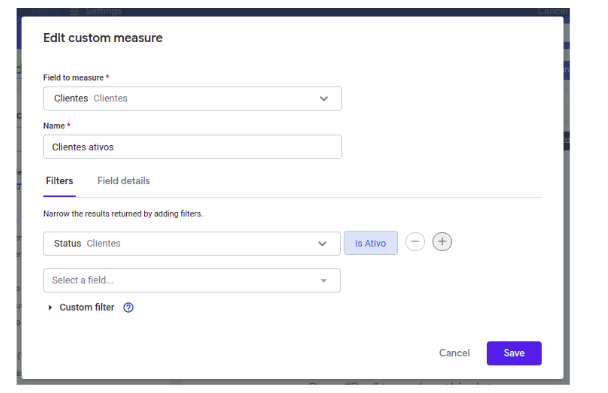The height and width of the screenshot is (393, 608).
Task: Save the custom measure
Action: 514,353
